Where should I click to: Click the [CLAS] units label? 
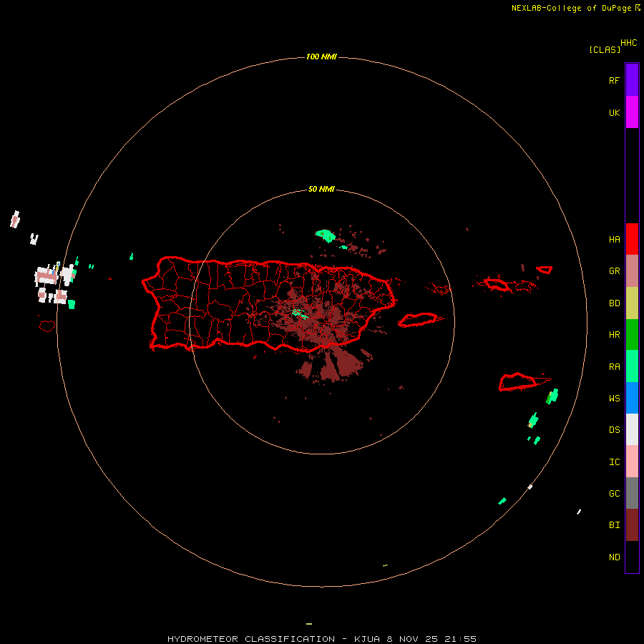click(605, 49)
